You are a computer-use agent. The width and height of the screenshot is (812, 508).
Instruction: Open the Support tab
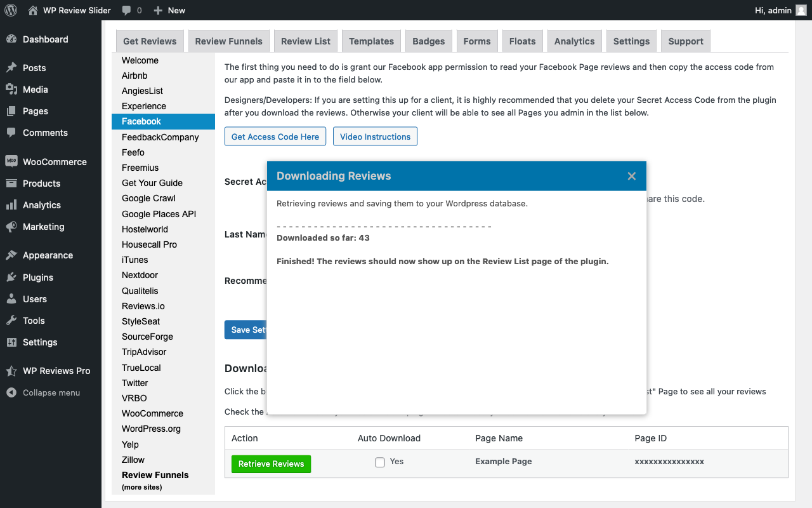(x=686, y=41)
